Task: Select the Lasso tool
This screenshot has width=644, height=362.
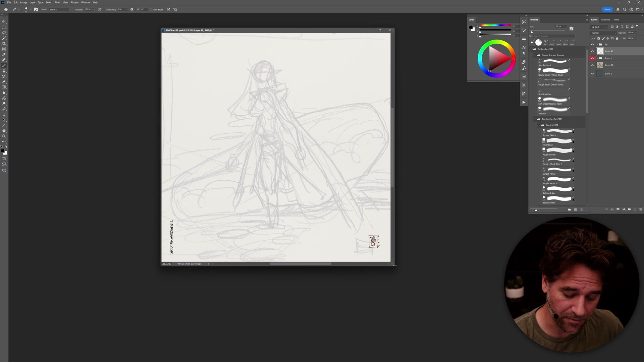Action: click(x=4, y=33)
